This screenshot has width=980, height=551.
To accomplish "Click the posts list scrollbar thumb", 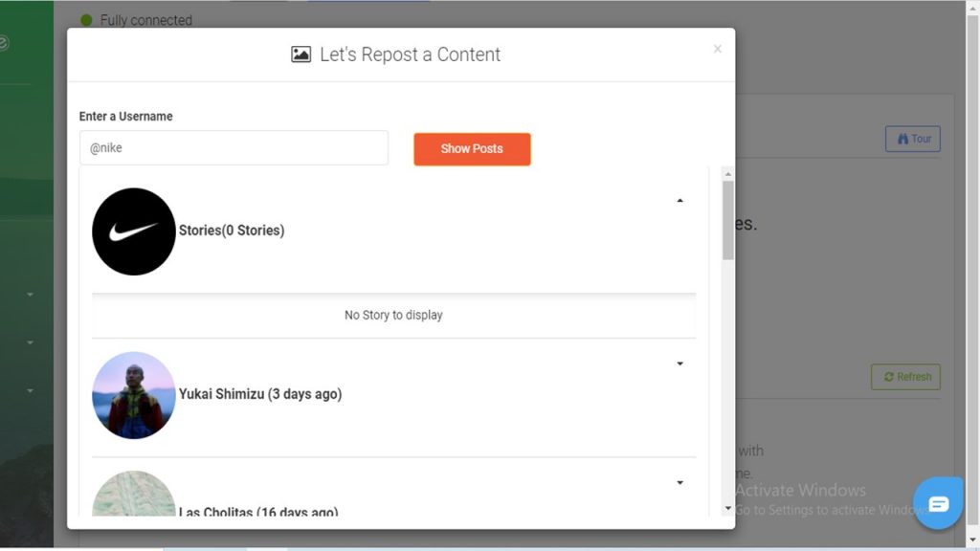I will click(727, 220).
